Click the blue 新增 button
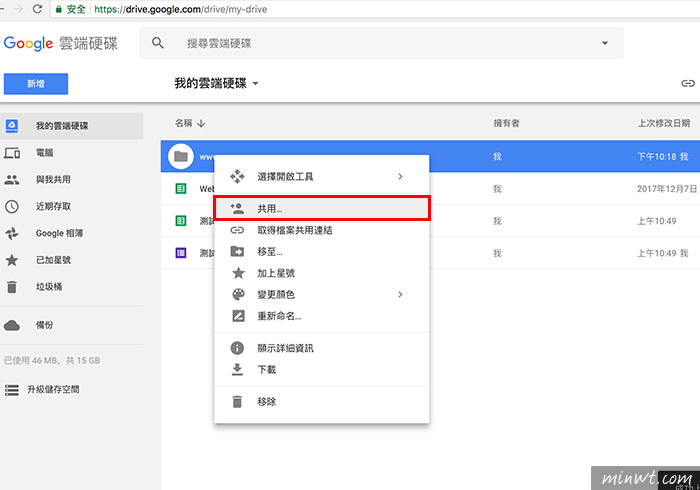The image size is (700, 490). [36, 84]
